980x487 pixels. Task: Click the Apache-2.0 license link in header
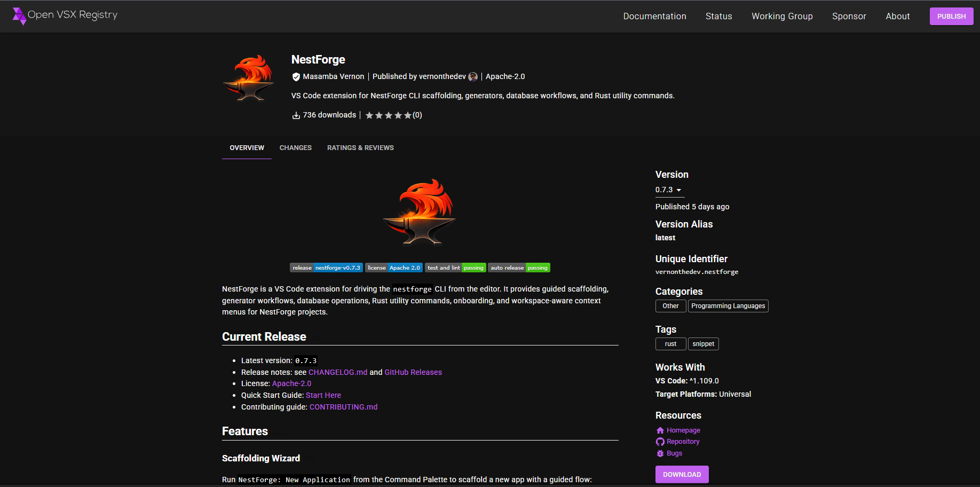point(505,77)
